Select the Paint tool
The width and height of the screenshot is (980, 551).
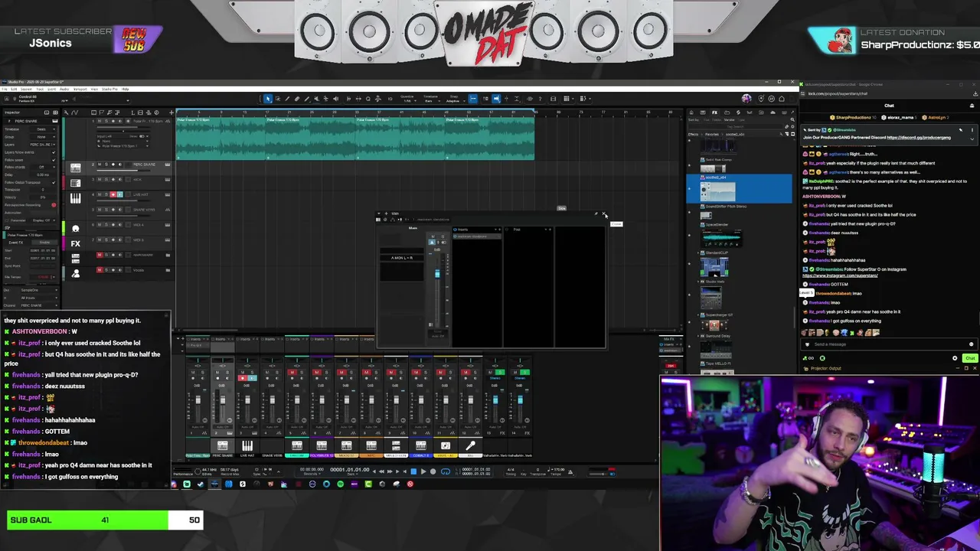tap(307, 99)
